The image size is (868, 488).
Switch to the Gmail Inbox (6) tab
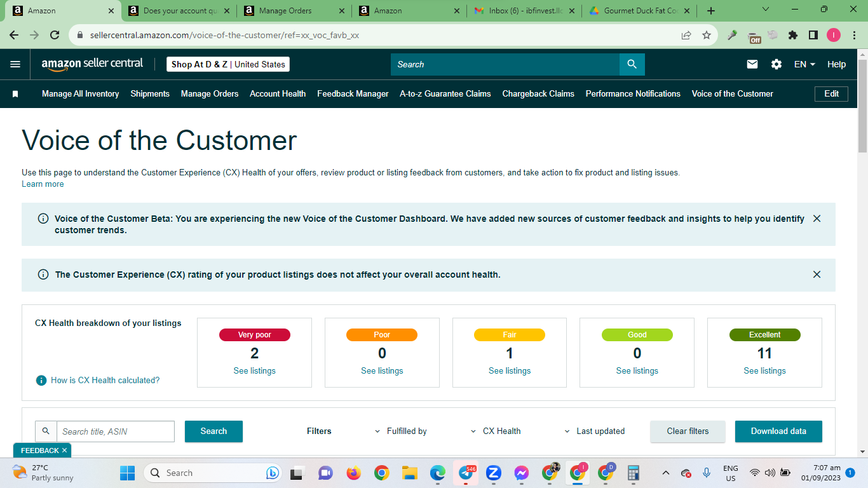point(525,11)
